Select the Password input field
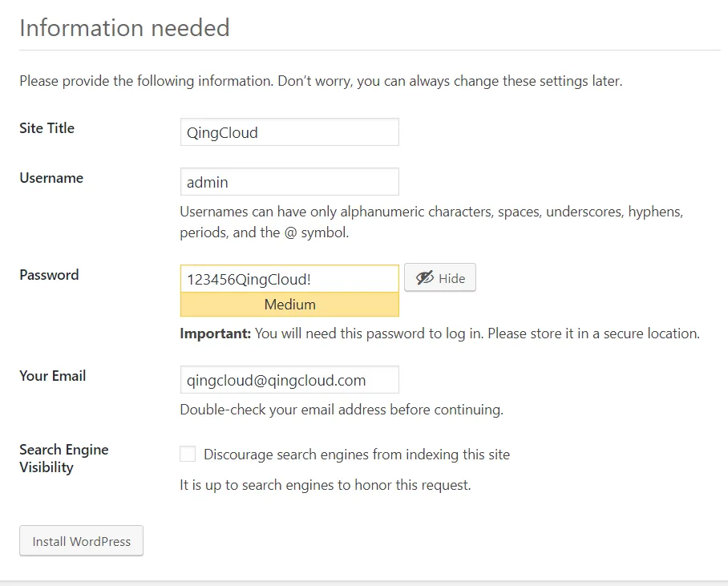The width and height of the screenshot is (728, 586). click(x=289, y=279)
